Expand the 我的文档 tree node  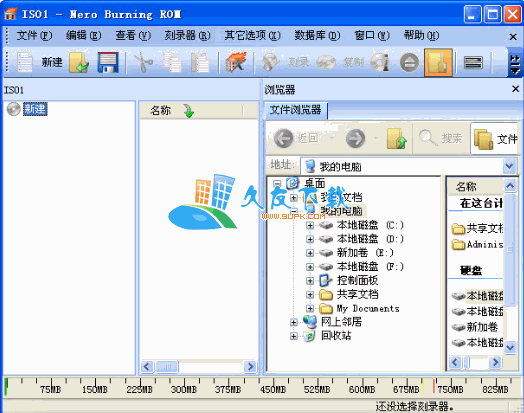(x=294, y=197)
